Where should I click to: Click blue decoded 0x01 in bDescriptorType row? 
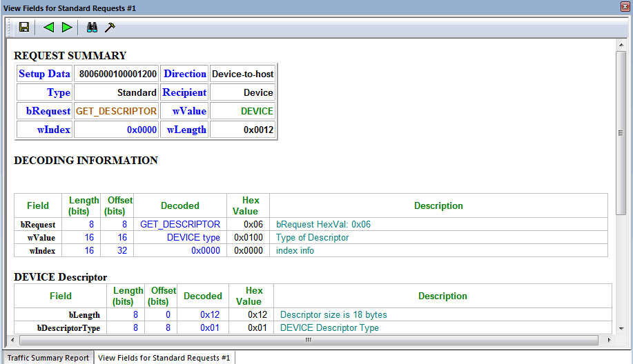(210, 327)
